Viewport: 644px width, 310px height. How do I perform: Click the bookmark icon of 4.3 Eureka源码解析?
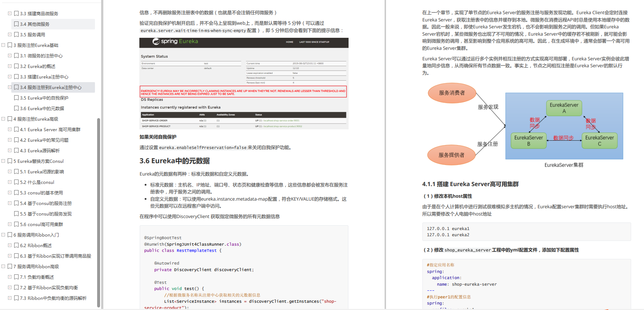(16, 150)
